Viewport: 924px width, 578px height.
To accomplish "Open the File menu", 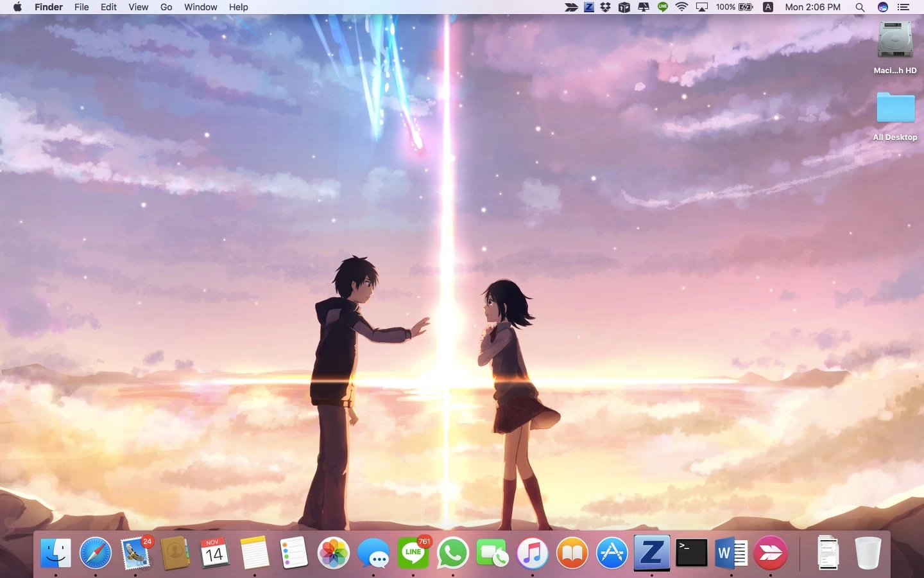I will [81, 7].
